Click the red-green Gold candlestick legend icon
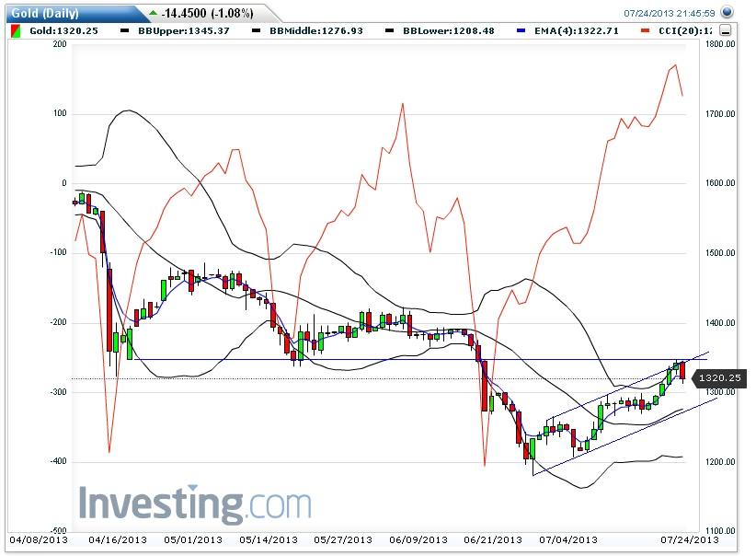Image resolution: width=756 pixels, height=556 pixels. coord(14,30)
